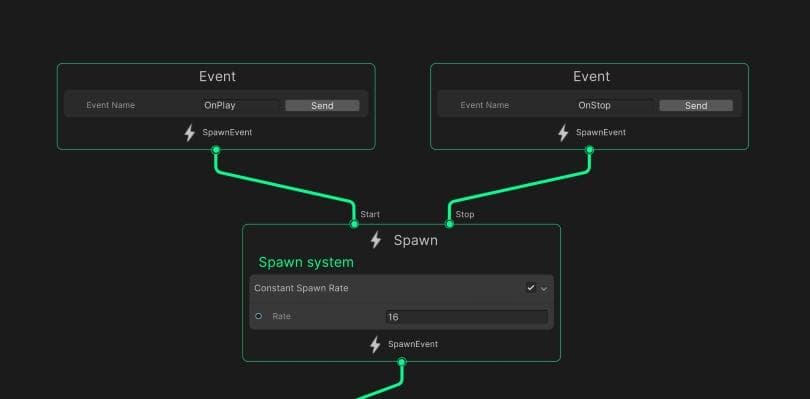Select the Spawn system label
The height and width of the screenshot is (399, 810).
point(306,263)
